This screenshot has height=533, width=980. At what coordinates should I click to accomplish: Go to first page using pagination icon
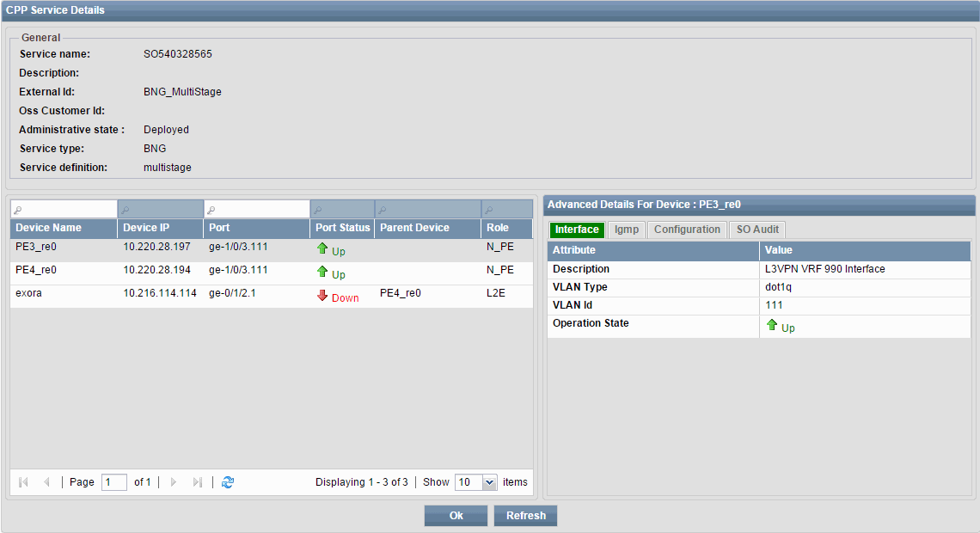(x=22, y=482)
